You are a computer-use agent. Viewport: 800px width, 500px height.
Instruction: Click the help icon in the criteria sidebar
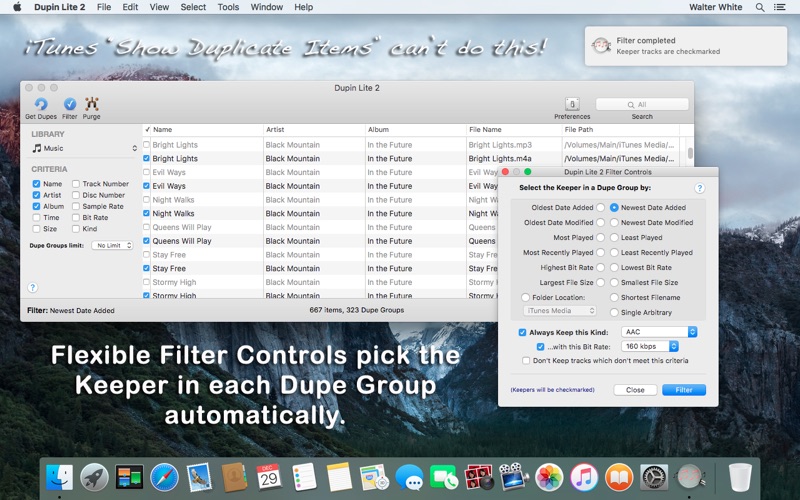point(32,288)
